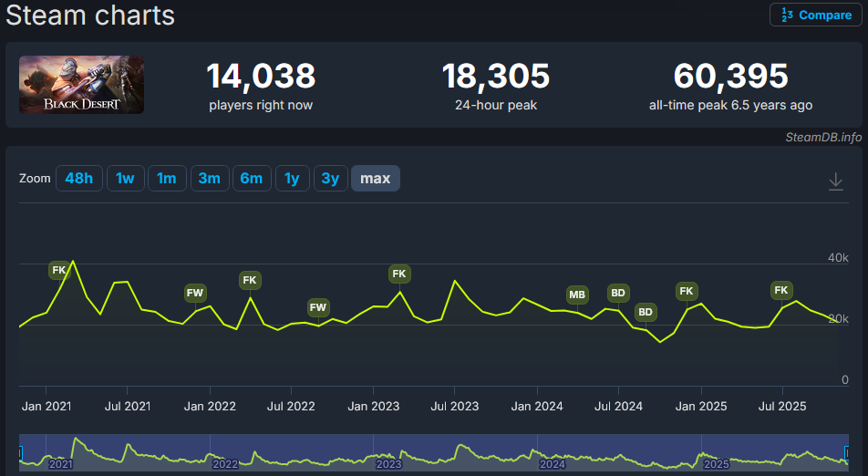The image size is (868, 476).
Task: Set chart zoom to 1m
Action: click(x=167, y=178)
